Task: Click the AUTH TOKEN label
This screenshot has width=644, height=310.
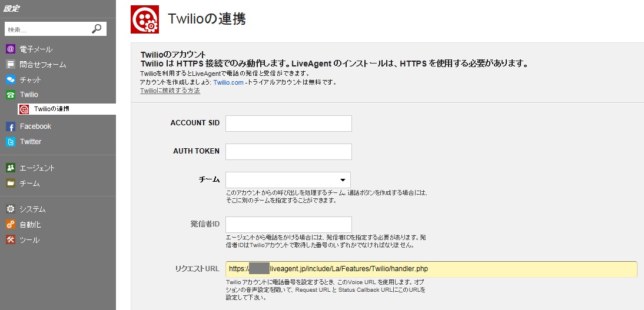Action: (x=197, y=151)
